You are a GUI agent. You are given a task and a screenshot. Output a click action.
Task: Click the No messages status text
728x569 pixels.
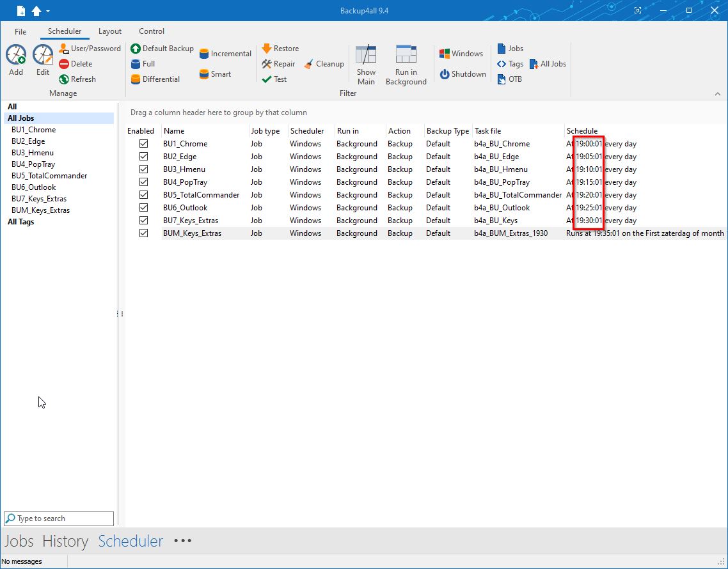[22, 561]
